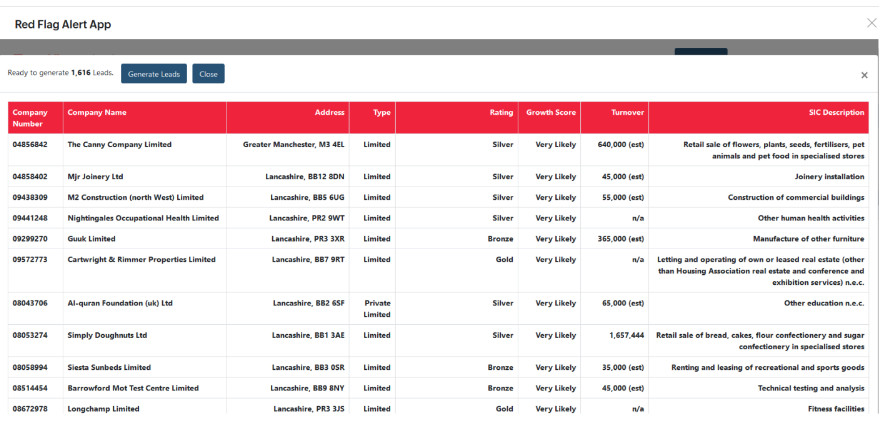
Task: Select company number 09441248
Action: (x=30, y=218)
